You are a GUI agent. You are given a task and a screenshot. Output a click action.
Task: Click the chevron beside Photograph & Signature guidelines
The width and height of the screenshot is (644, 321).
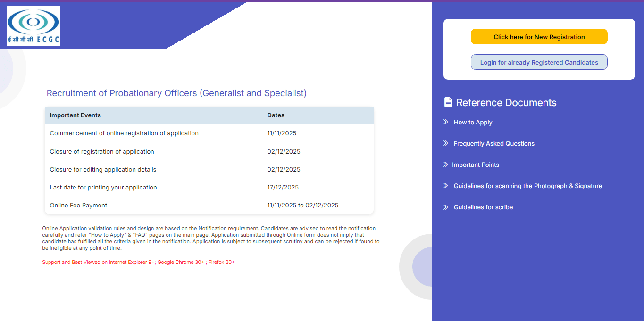coord(446,186)
